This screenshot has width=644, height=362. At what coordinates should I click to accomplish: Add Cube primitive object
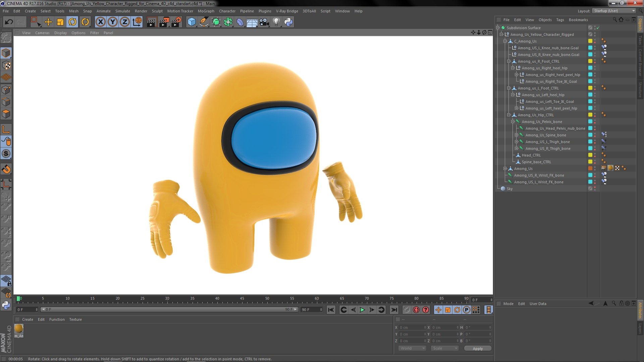click(x=192, y=22)
